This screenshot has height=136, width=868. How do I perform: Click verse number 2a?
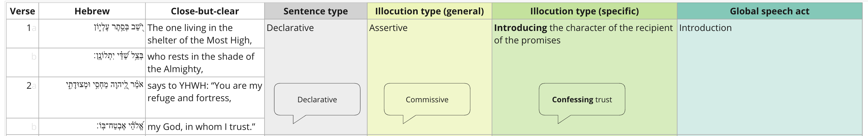tap(30, 85)
